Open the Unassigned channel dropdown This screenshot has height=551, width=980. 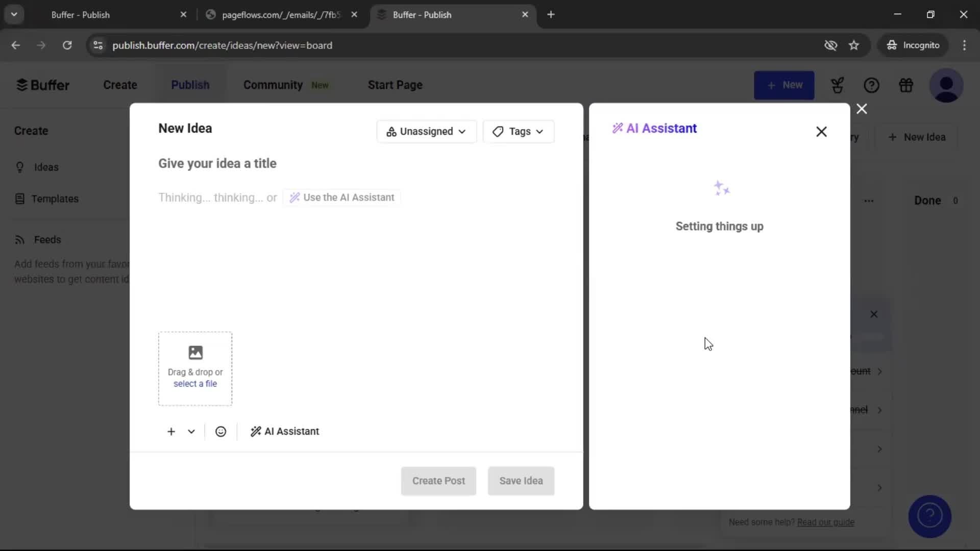[x=426, y=131]
